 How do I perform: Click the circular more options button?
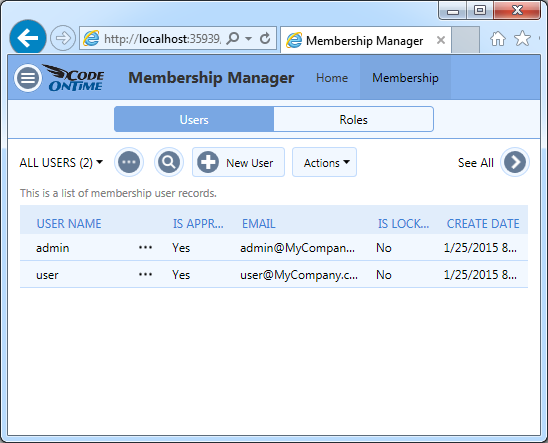pyautogui.click(x=129, y=162)
